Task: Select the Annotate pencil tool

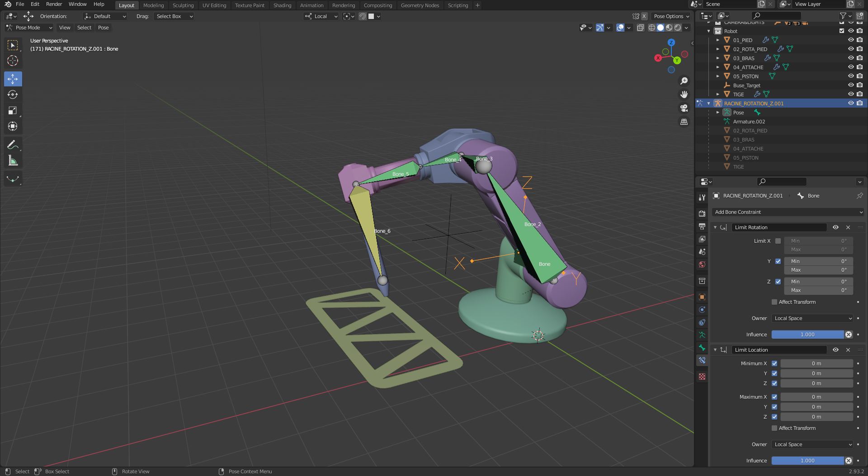Action: coord(13,145)
